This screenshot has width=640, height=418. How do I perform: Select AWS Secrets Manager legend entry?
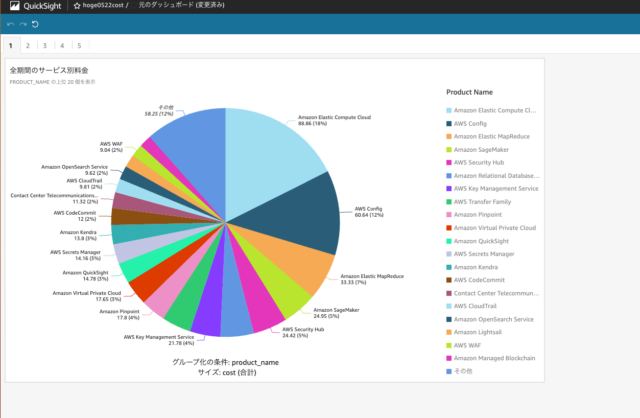(480, 254)
